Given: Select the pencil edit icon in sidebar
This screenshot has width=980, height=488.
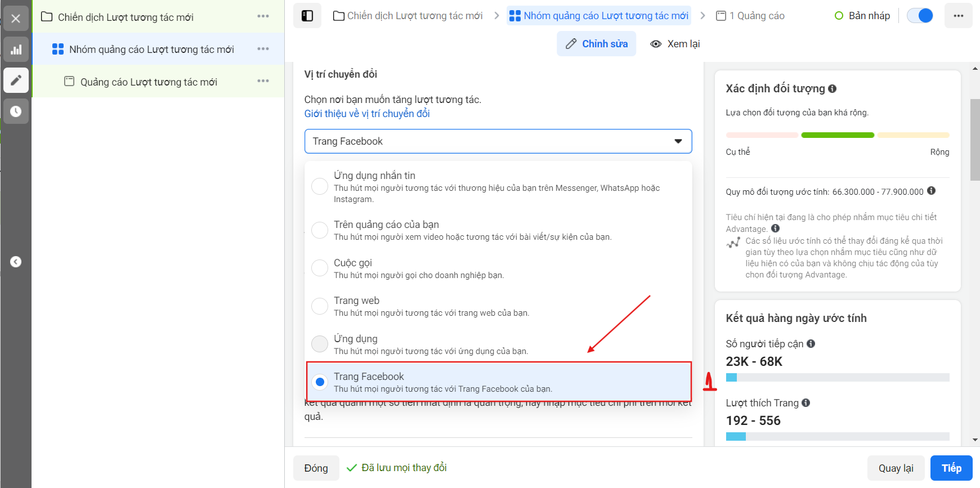Looking at the screenshot, I should [16, 80].
